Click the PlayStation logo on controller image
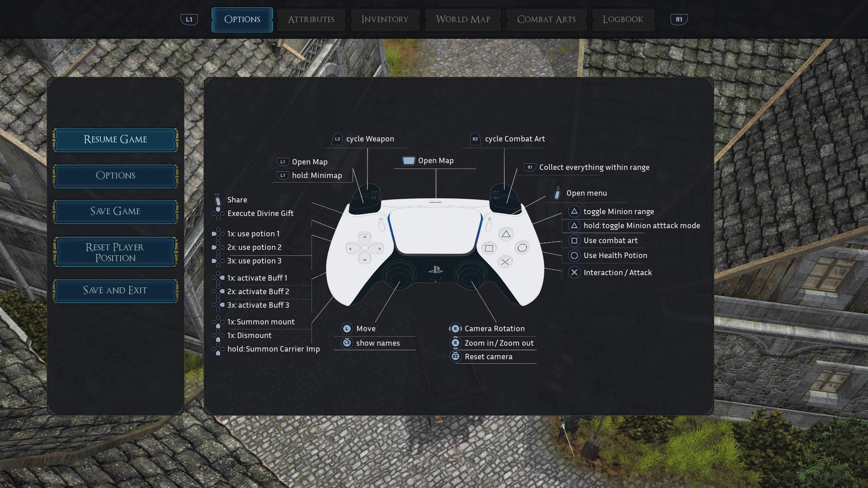Screen dimensions: 868x488 435,270
